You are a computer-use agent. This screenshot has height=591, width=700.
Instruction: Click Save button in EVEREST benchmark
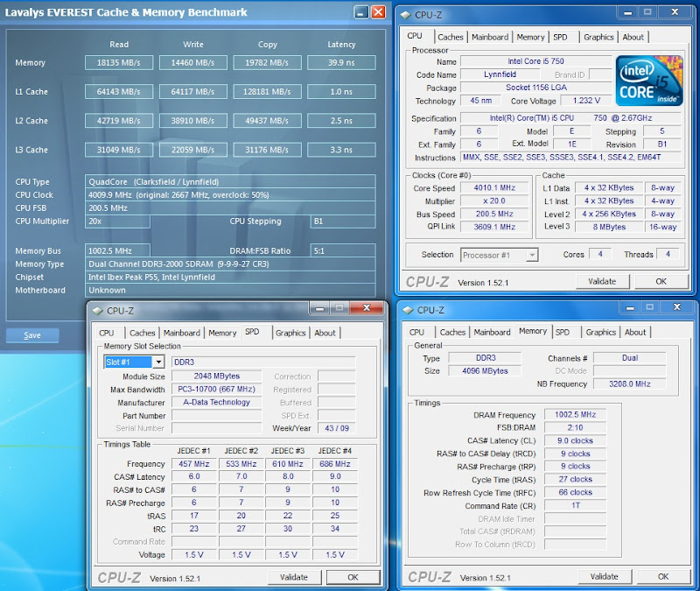[32, 335]
